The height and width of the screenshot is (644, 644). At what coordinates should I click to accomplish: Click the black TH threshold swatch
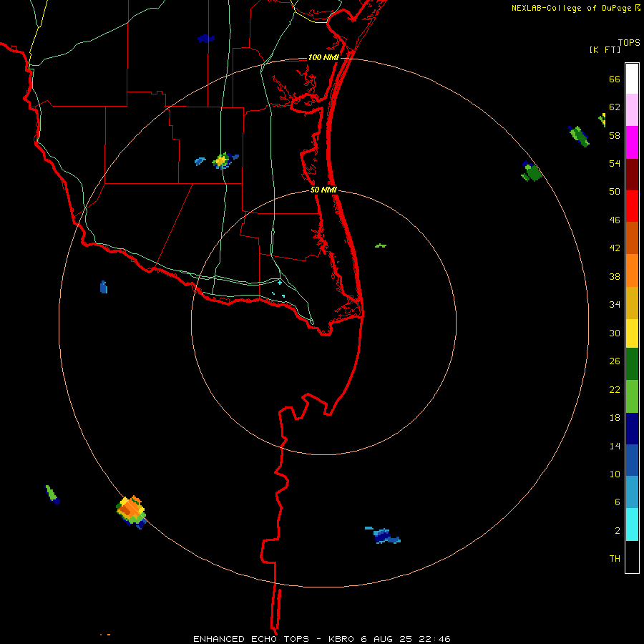pyautogui.click(x=632, y=557)
